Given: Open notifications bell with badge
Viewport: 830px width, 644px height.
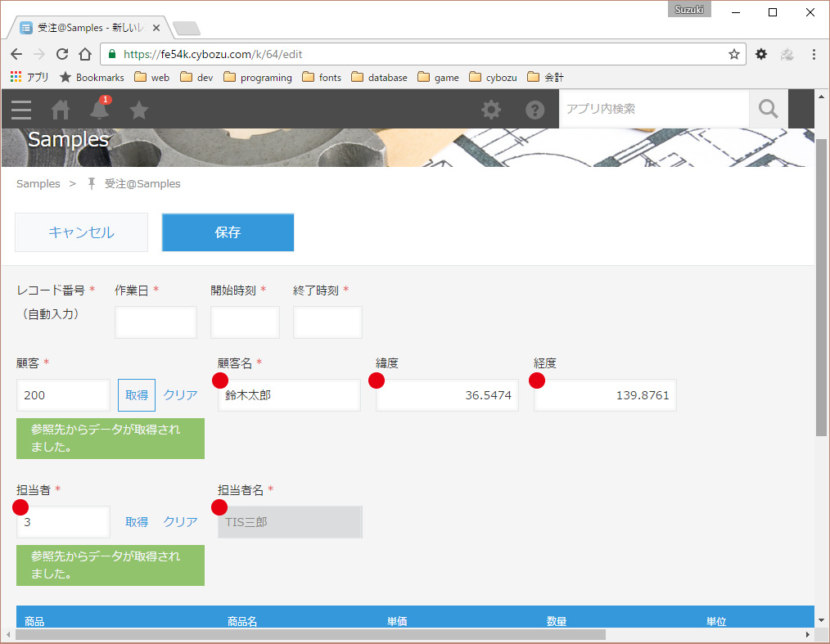Looking at the screenshot, I should [100, 109].
